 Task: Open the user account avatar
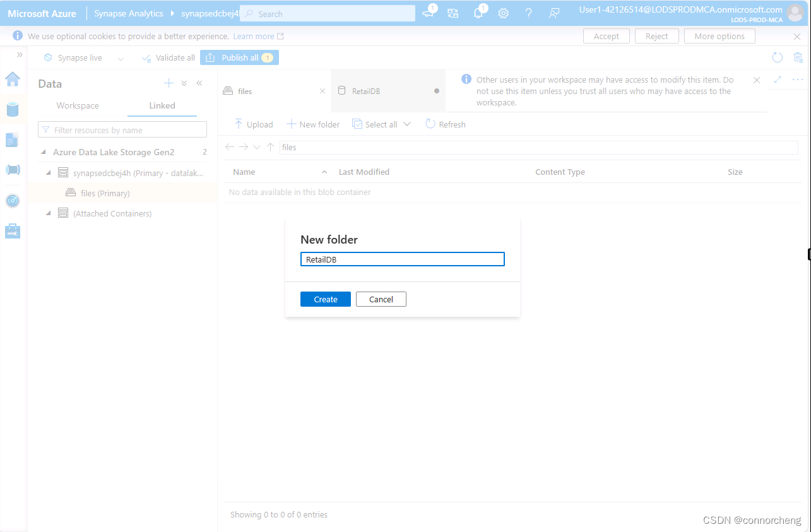795,13
